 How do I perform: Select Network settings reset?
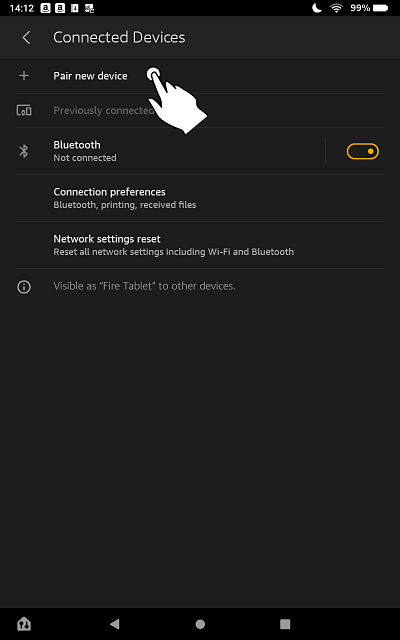200,245
